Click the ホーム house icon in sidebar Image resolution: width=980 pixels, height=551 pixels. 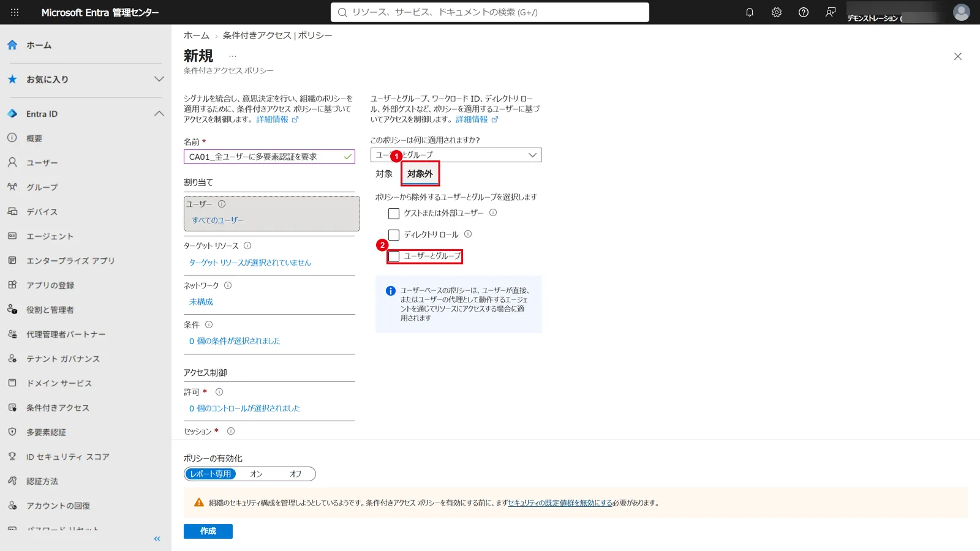[12, 45]
